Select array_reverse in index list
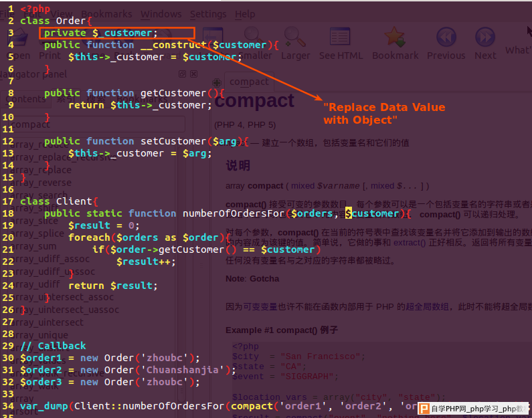The height and width of the screenshot is (418, 532). click(x=41, y=183)
